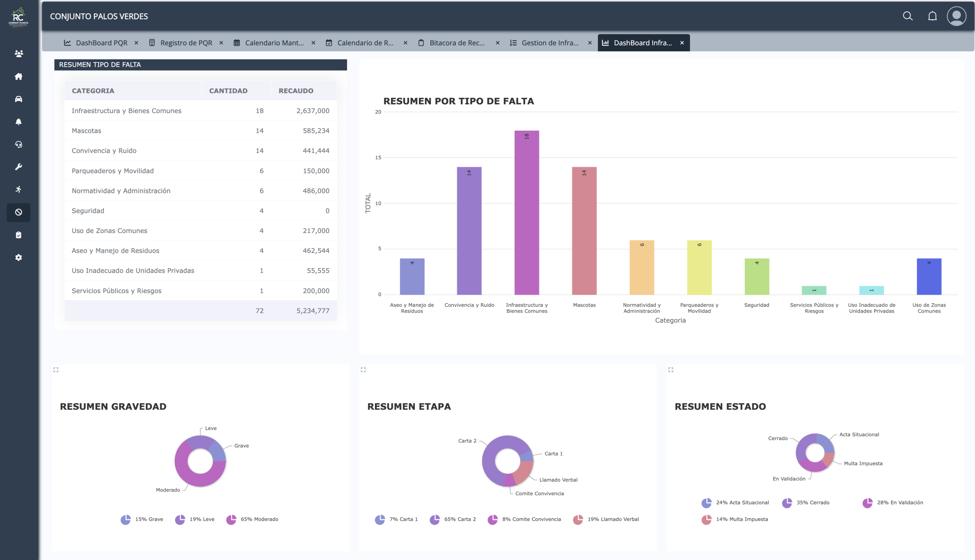Click the Seguridad bar in the chart
Image resolution: width=975 pixels, height=560 pixels.
757,276
